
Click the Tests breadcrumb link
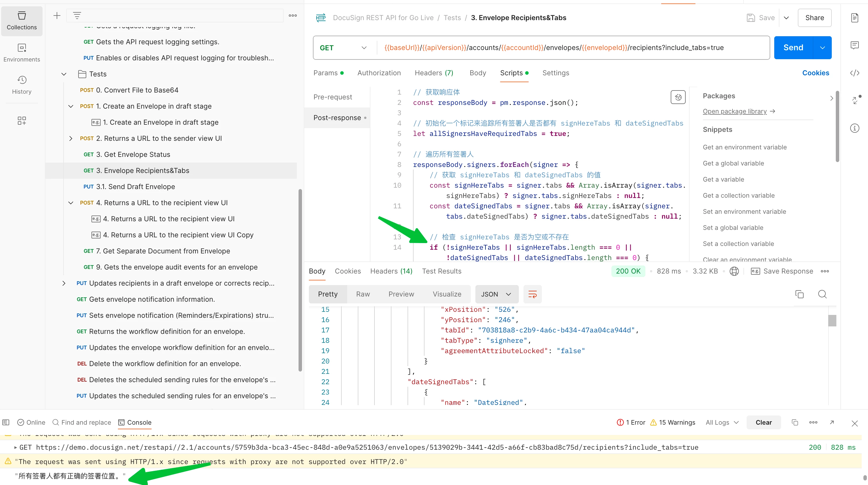452,18
